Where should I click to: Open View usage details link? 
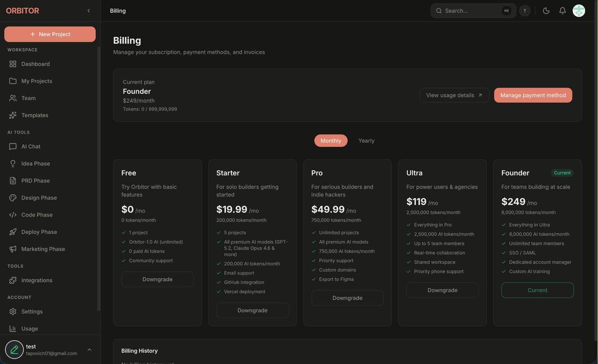(x=454, y=95)
